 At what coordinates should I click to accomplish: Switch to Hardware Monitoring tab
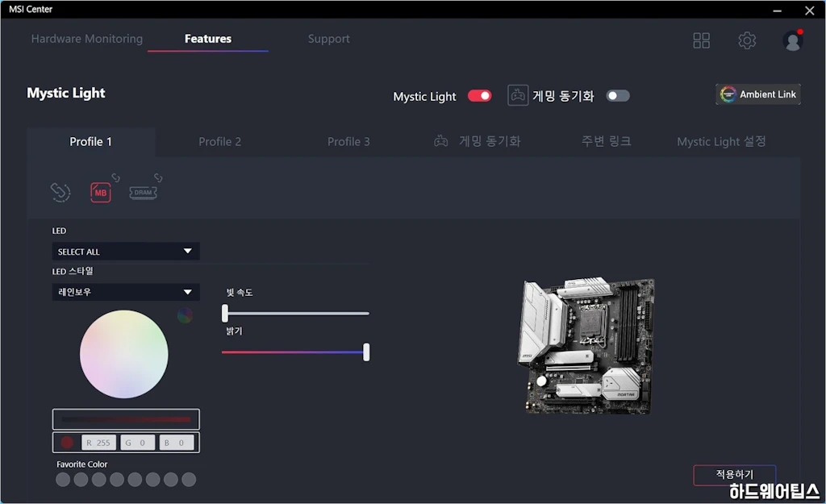(x=87, y=39)
